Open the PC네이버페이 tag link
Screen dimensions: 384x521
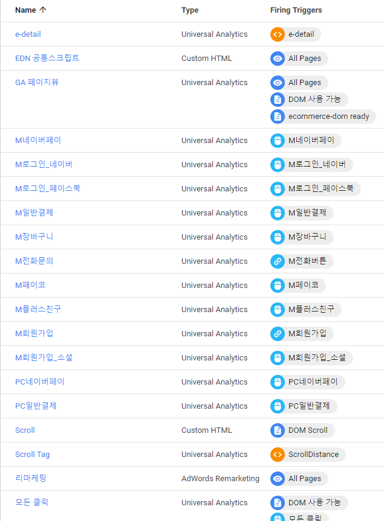pos(40,382)
